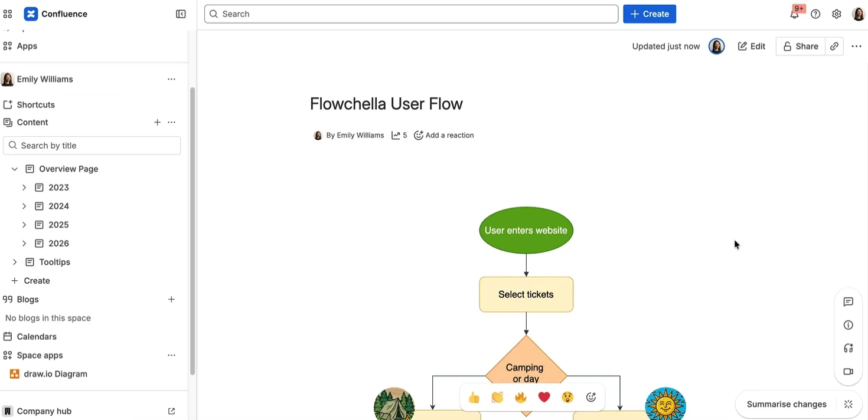Show page details info icon
Image resolution: width=868 pixels, height=420 pixels.
849,325
